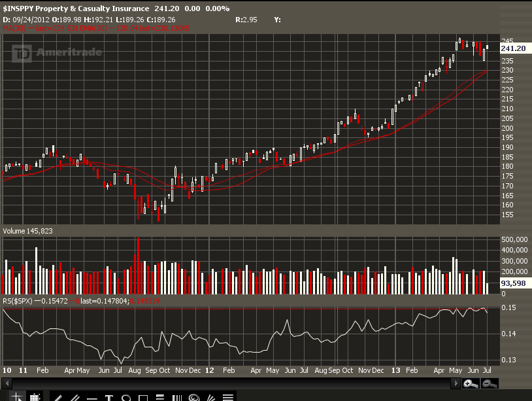Image resolution: width=532 pixels, height=401 pixels.
Task: Select the vertical time zones tool
Action: pos(177,396)
